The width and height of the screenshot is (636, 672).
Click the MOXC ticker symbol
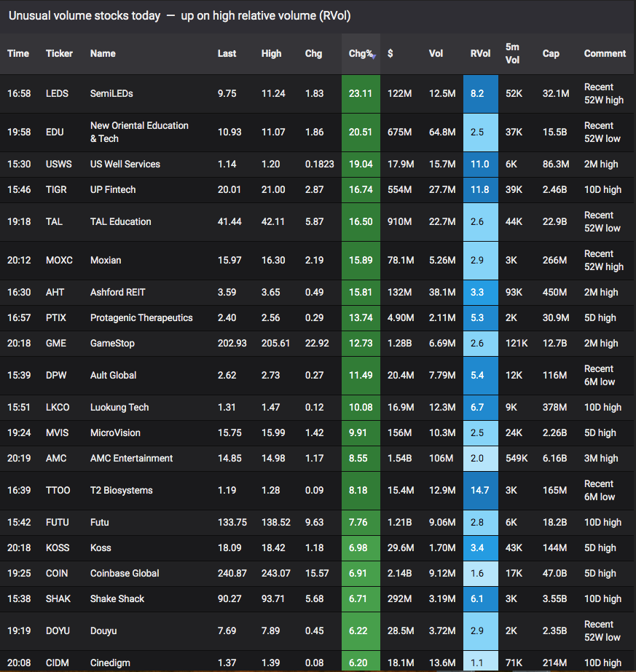tap(59, 260)
